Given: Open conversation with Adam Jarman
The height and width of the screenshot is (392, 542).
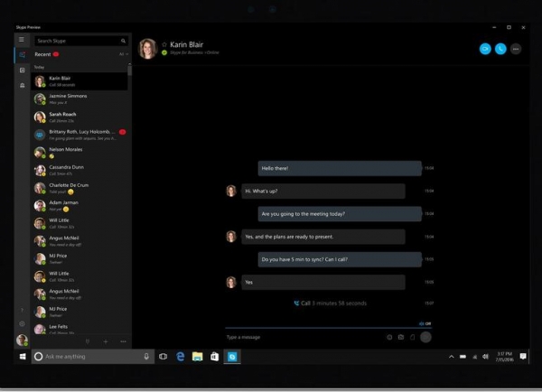Looking at the screenshot, I should click(x=79, y=206).
